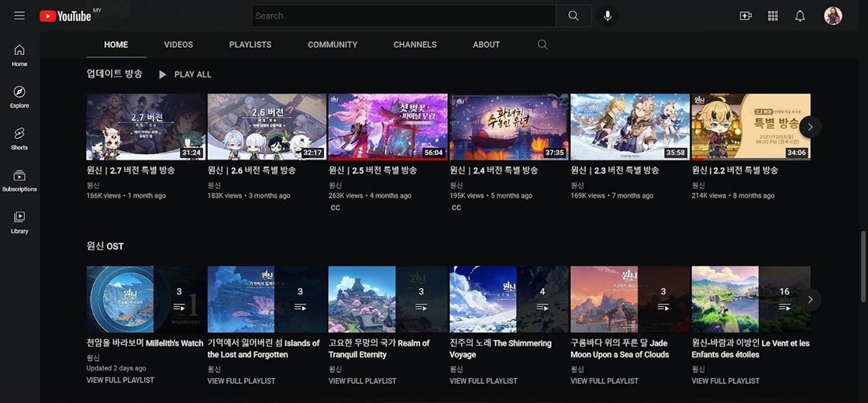Open the notifications bell
The width and height of the screenshot is (868, 403).
[x=800, y=16]
